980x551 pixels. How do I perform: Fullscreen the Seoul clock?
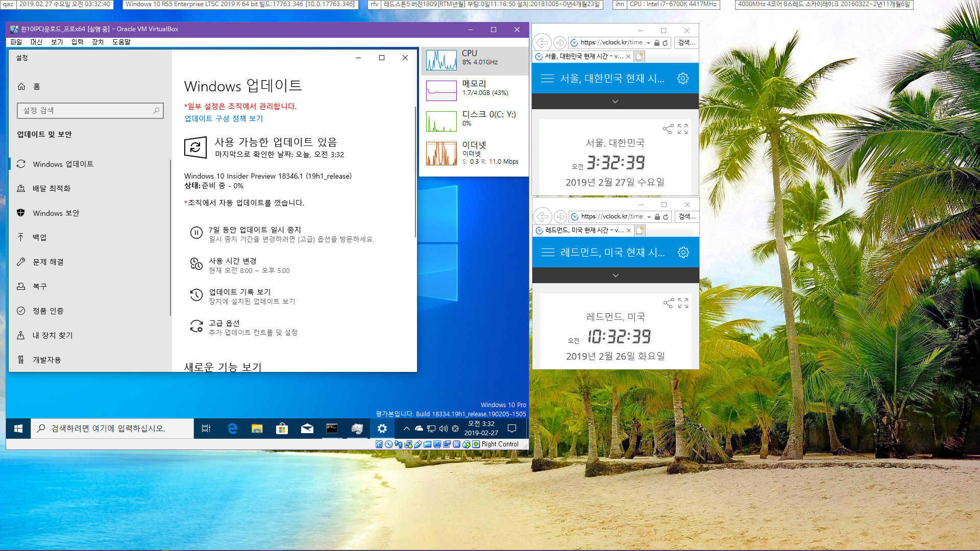683,129
